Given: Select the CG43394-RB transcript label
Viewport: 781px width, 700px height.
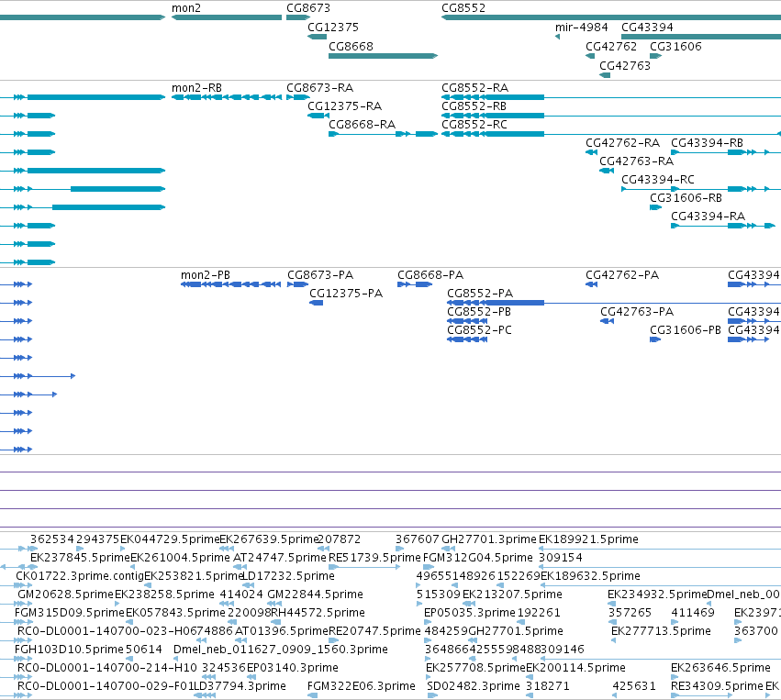Looking at the screenshot, I should click(707, 143).
